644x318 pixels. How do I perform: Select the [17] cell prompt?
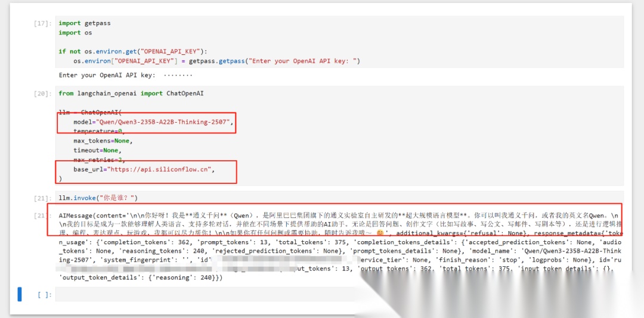click(43, 23)
